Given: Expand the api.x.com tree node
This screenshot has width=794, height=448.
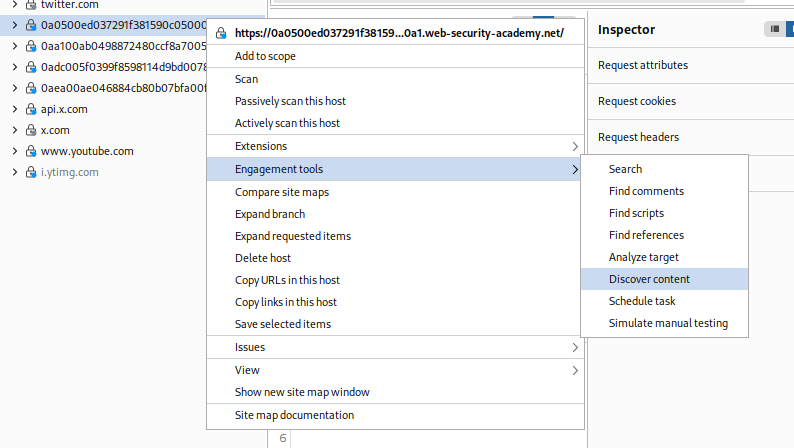Looking at the screenshot, I should click(14, 109).
